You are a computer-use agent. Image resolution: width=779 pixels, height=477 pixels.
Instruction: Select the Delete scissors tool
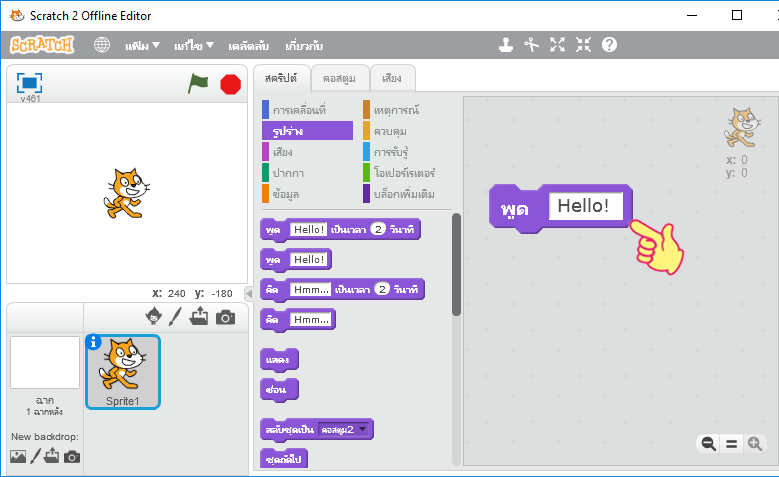(x=532, y=45)
